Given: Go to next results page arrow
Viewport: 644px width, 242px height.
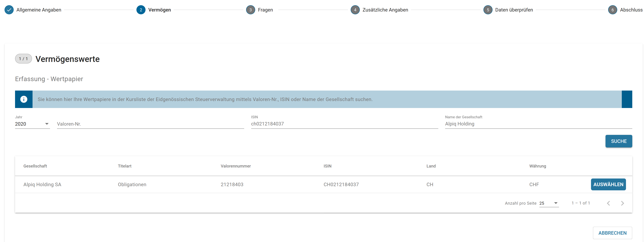Looking at the screenshot, I should click(622, 203).
